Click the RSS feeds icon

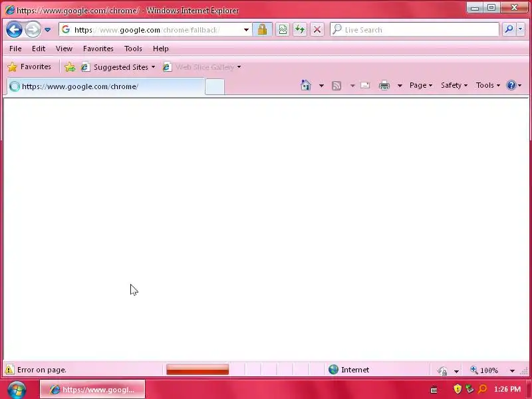coord(336,86)
